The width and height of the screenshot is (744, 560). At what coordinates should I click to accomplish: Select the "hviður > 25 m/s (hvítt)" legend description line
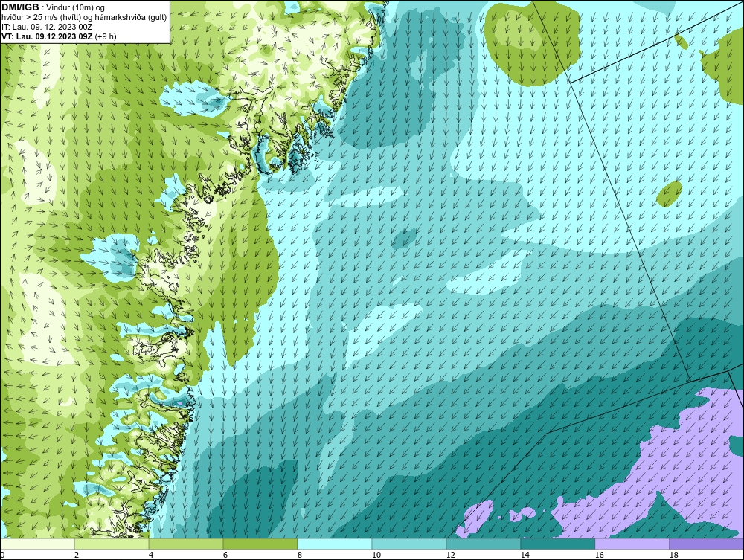coord(84,17)
